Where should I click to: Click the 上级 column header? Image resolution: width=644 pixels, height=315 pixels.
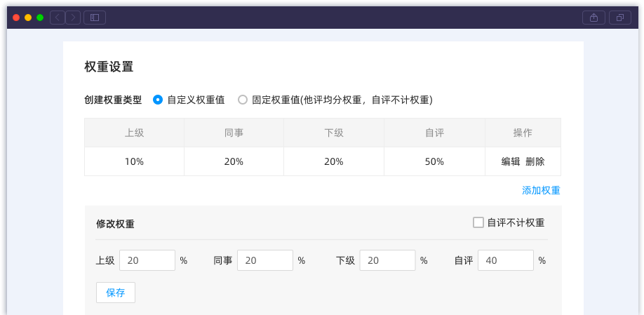pos(134,133)
